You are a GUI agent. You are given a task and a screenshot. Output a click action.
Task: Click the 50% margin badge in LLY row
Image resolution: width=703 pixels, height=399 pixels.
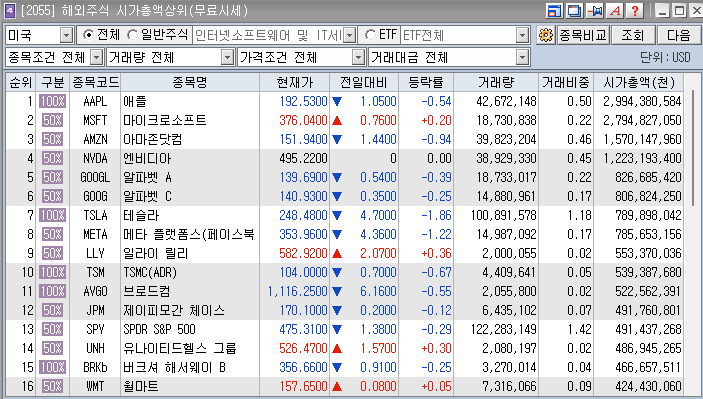(52, 253)
